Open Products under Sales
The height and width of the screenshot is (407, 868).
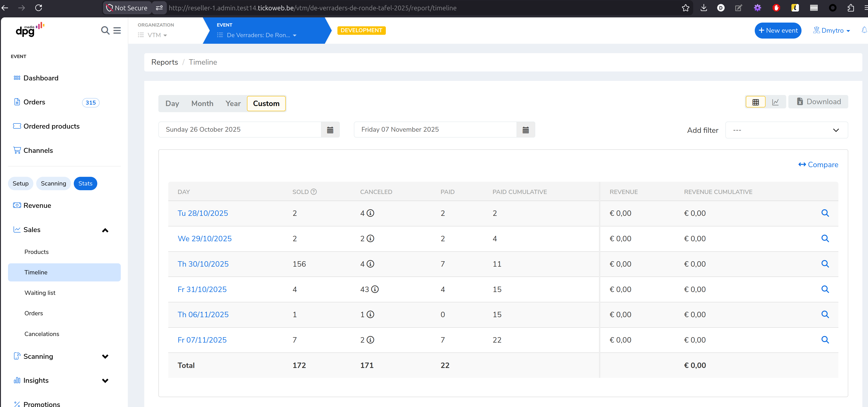[x=36, y=252]
